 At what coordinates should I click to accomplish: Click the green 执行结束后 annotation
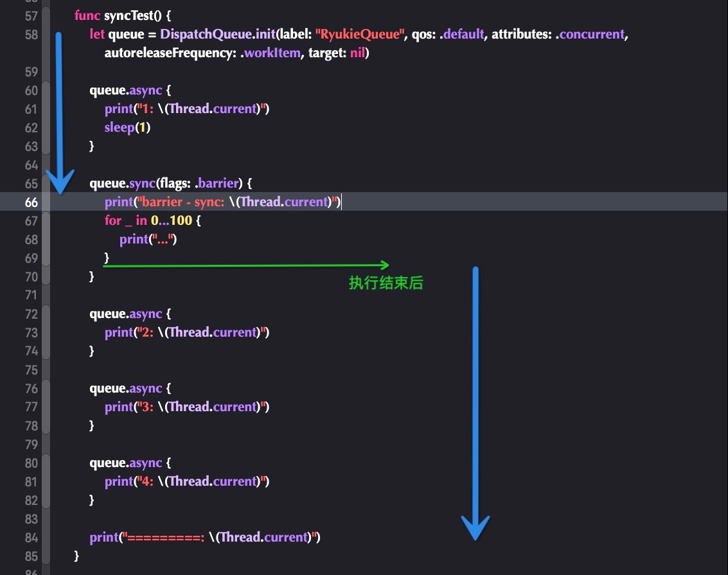pos(386,283)
